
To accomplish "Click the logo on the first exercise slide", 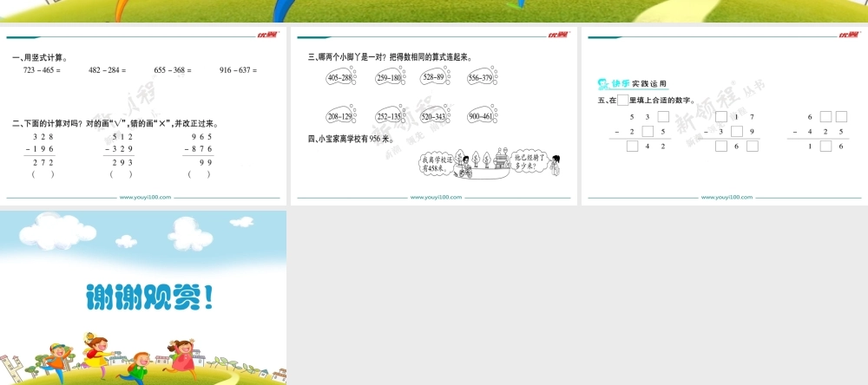I will coord(266,35).
